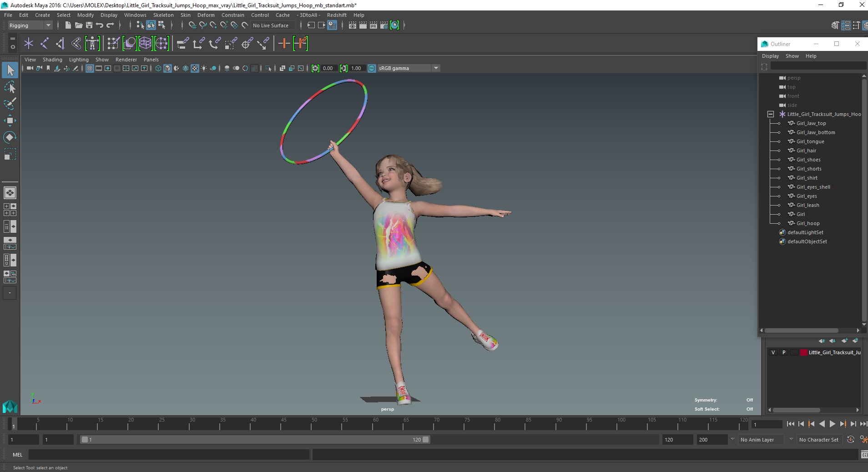Click the New Scene icon
The height and width of the screenshot is (472, 868).
pos(68,25)
